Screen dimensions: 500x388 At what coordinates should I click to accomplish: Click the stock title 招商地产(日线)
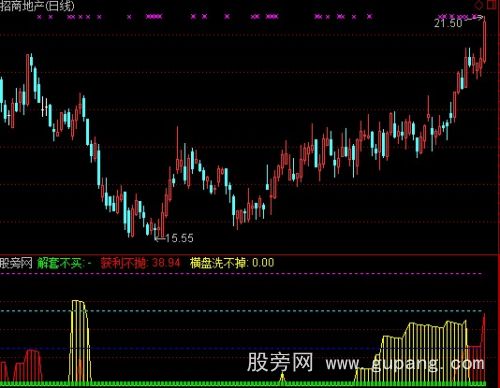[37, 5]
